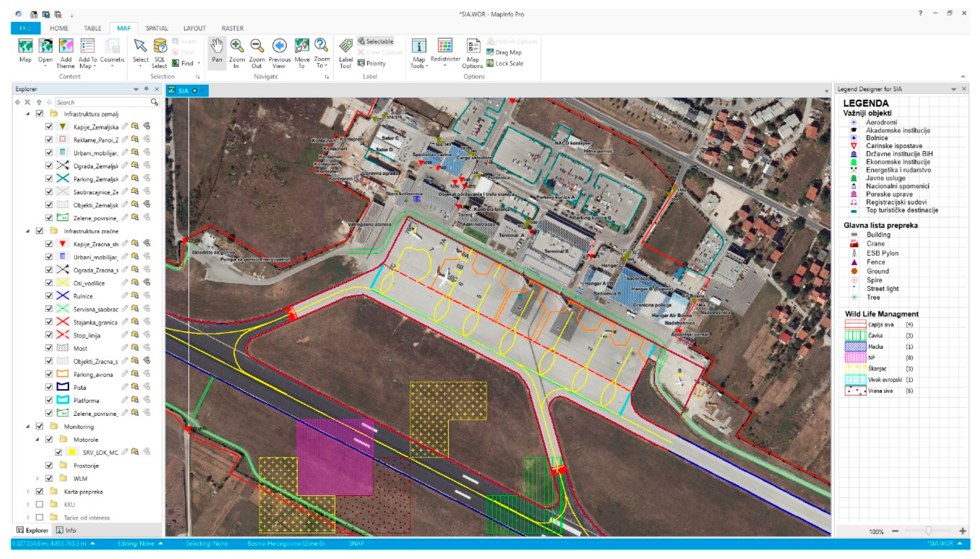Switch to the SPATIAL ribbon tab
This screenshot has height=559, width=980.
[x=157, y=28]
